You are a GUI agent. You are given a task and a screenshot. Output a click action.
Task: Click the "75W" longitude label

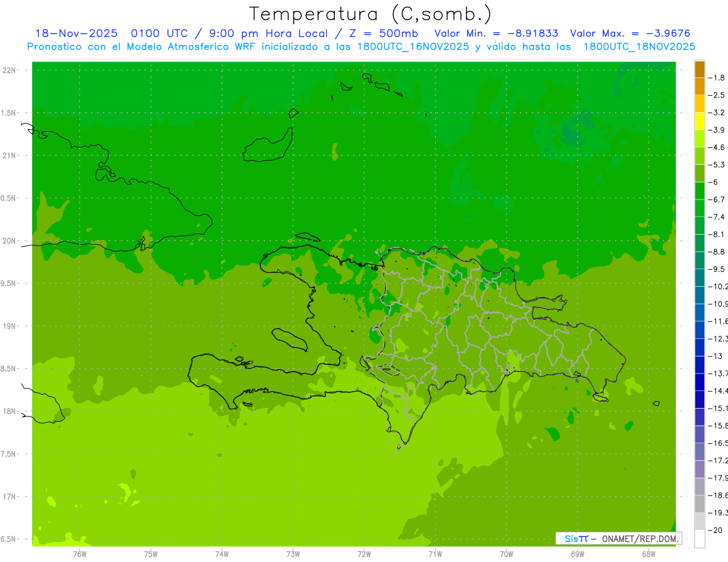click(150, 554)
